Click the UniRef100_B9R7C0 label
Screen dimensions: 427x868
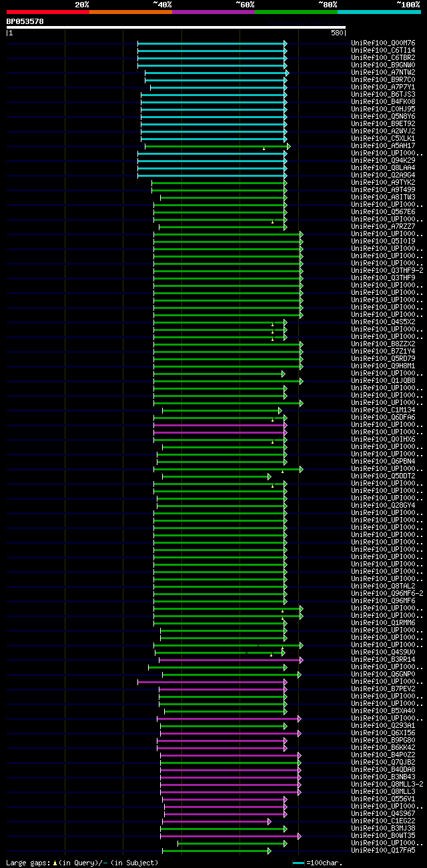click(383, 80)
